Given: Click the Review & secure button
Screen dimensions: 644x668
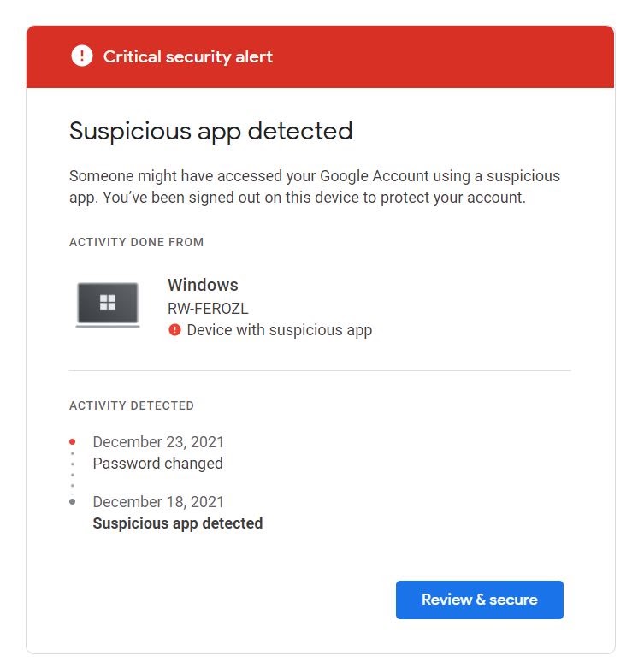Looking at the screenshot, I should point(479,600).
